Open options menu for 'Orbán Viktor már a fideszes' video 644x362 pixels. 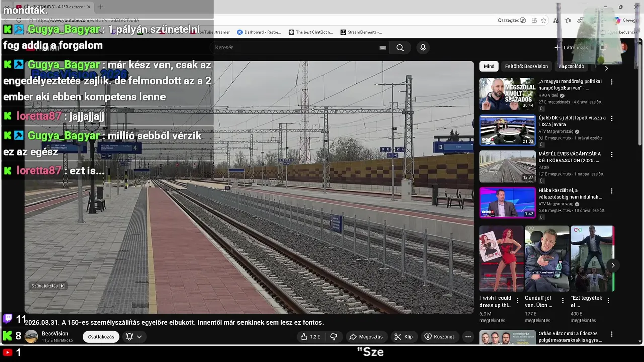[x=612, y=334]
